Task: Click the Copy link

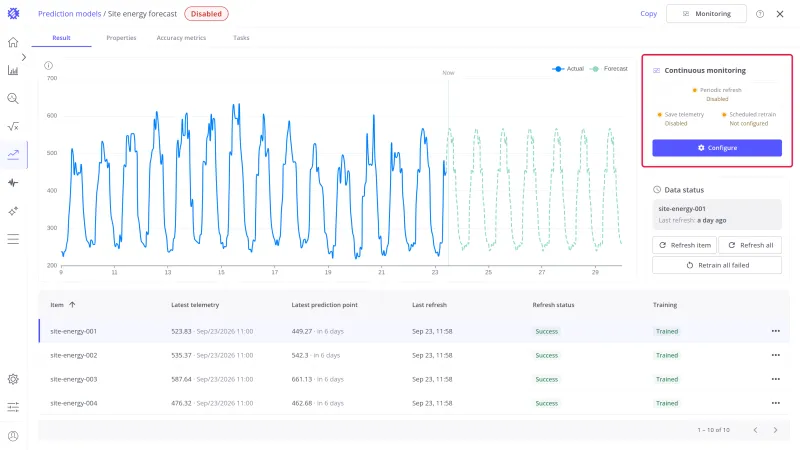Action: tap(648, 14)
